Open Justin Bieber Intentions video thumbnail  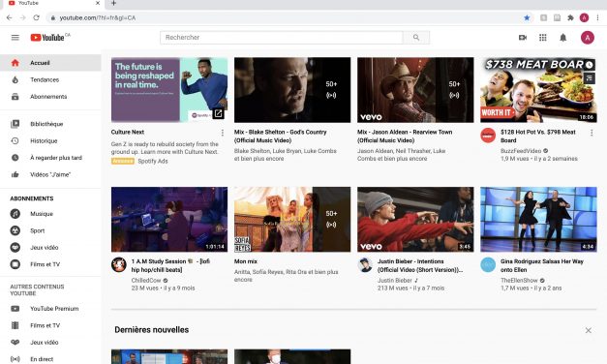click(415, 220)
